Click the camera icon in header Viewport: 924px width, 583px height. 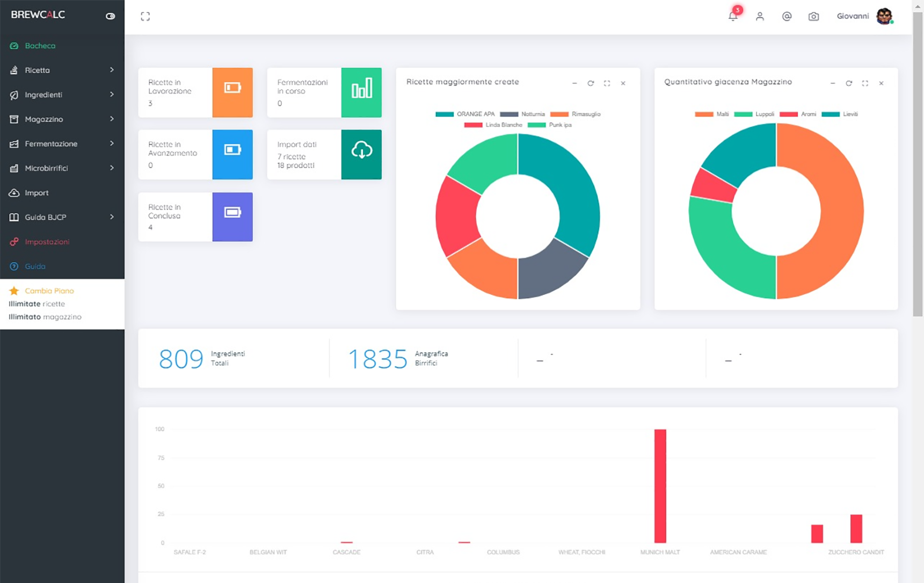point(814,17)
